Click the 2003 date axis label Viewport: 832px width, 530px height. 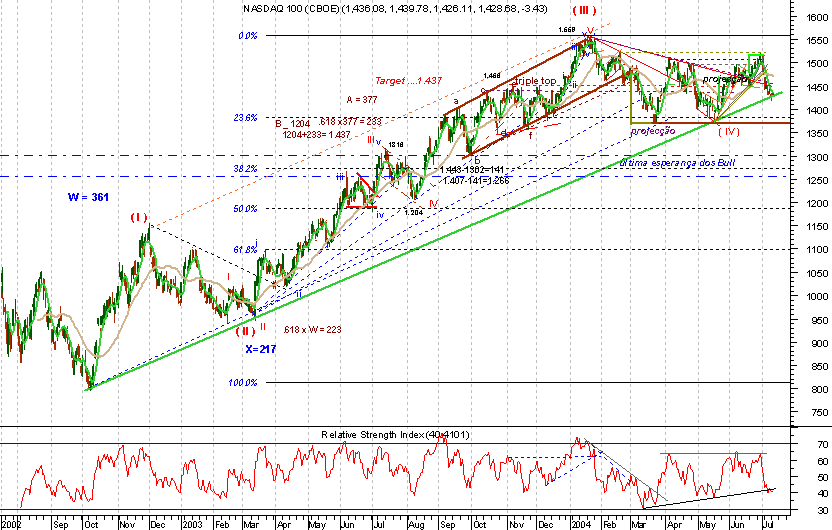(x=193, y=525)
